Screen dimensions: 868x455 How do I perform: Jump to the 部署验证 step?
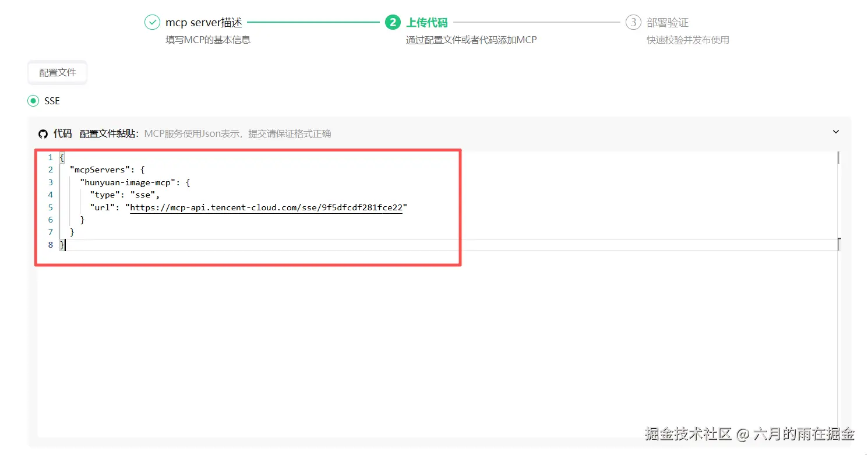[668, 22]
